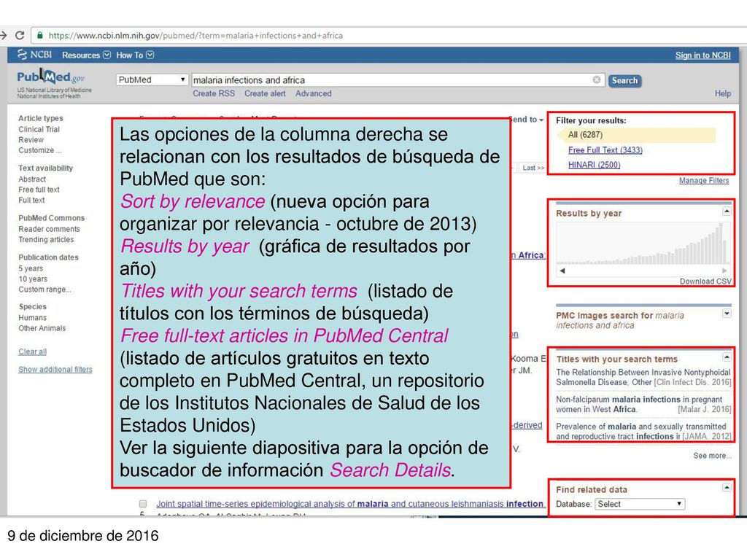Filter results by Free Full Text (3433)

605,150
